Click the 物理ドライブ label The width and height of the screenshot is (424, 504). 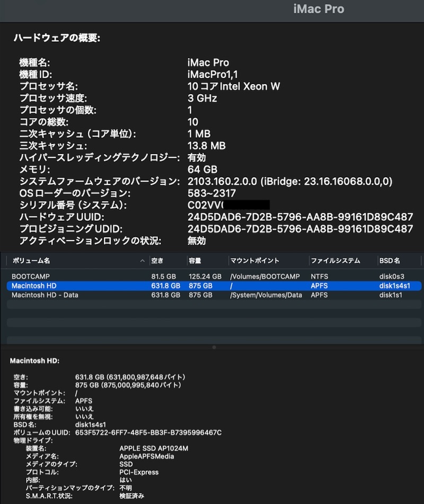click(33, 440)
